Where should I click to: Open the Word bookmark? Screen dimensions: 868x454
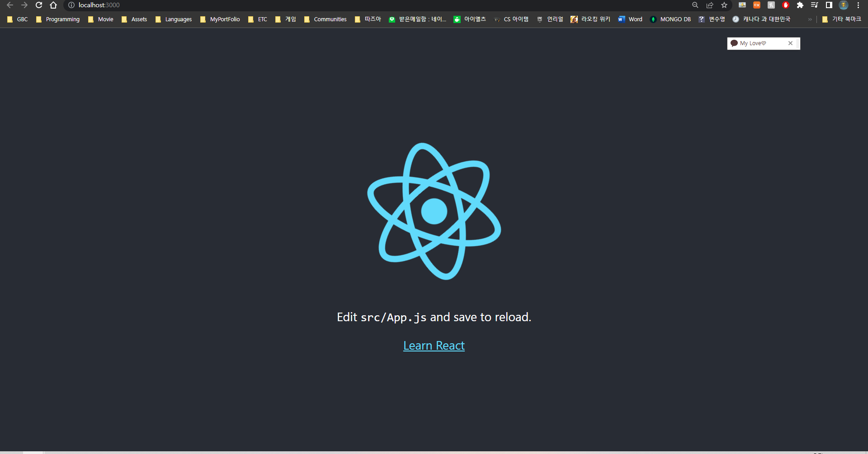[630, 19]
